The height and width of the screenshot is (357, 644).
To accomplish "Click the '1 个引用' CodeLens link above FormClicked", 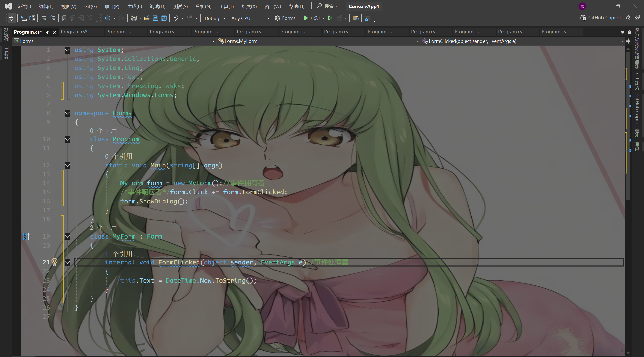I will click(x=118, y=254).
